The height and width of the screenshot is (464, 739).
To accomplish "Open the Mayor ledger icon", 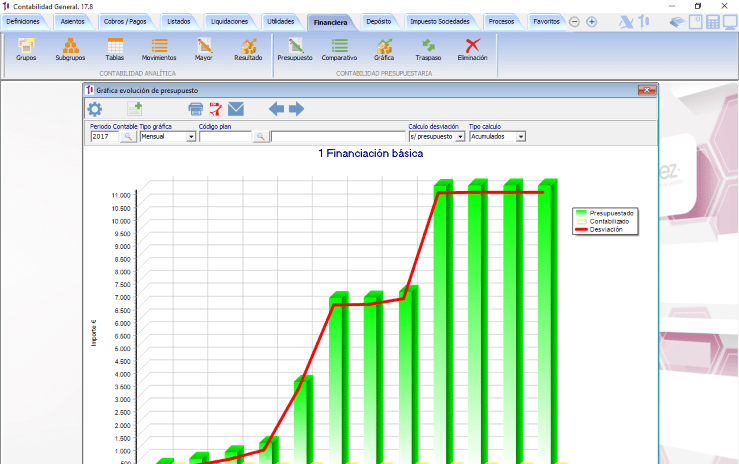I will (204, 49).
